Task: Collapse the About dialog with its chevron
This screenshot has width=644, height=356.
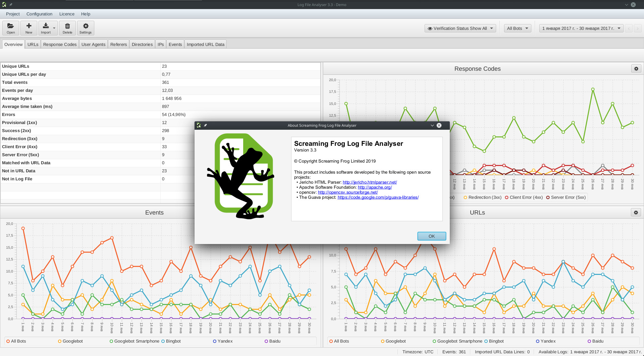Action: [x=432, y=125]
